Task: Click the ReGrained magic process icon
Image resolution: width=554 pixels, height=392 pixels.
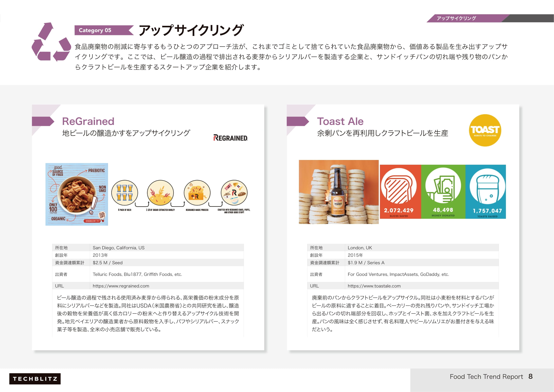Action: coord(197,193)
